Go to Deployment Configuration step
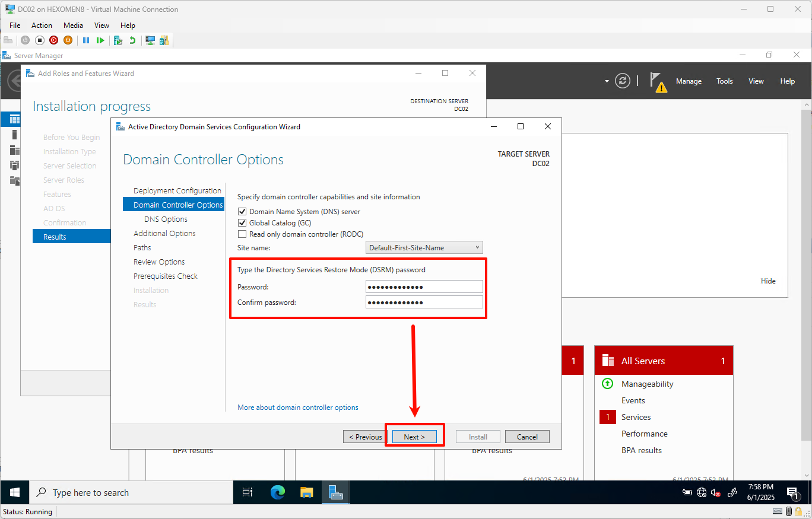This screenshot has height=519, width=812. click(x=177, y=190)
